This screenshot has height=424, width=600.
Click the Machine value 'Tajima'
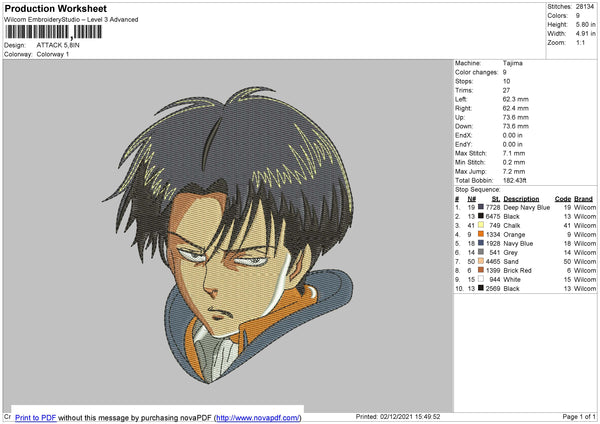[512, 63]
